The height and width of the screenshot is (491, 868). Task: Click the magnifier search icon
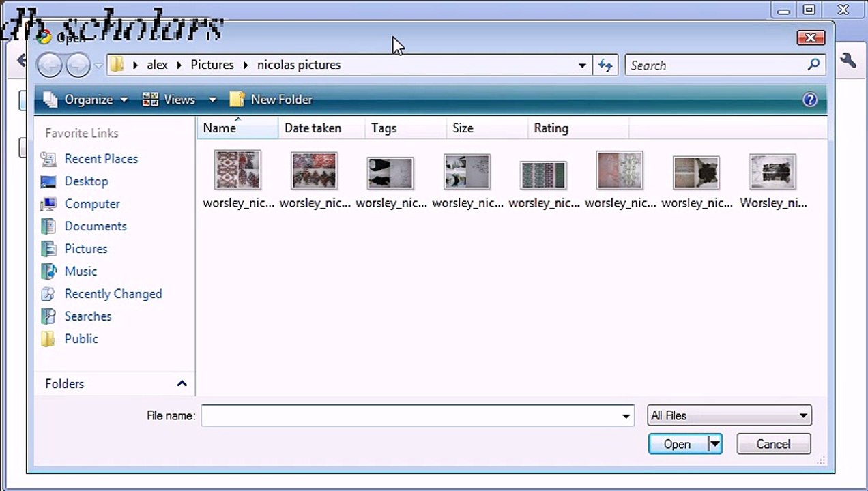(x=813, y=65)
